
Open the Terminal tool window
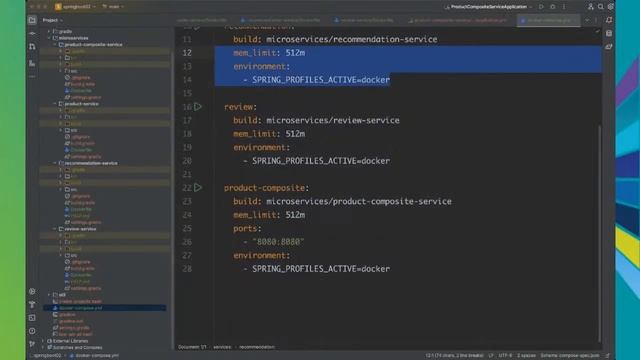pyautogui.click(x=32, y=318)
